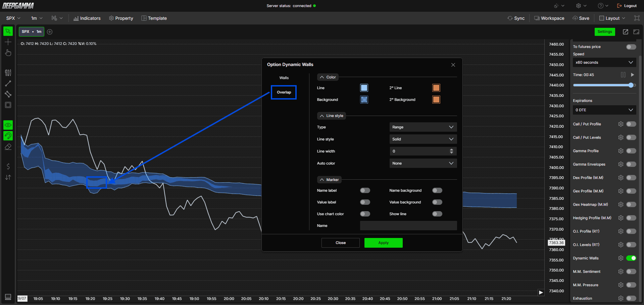This screenshot has width=644, height=305.
Task: Collapse the Marker section
Action: click(x=329, y=180)
